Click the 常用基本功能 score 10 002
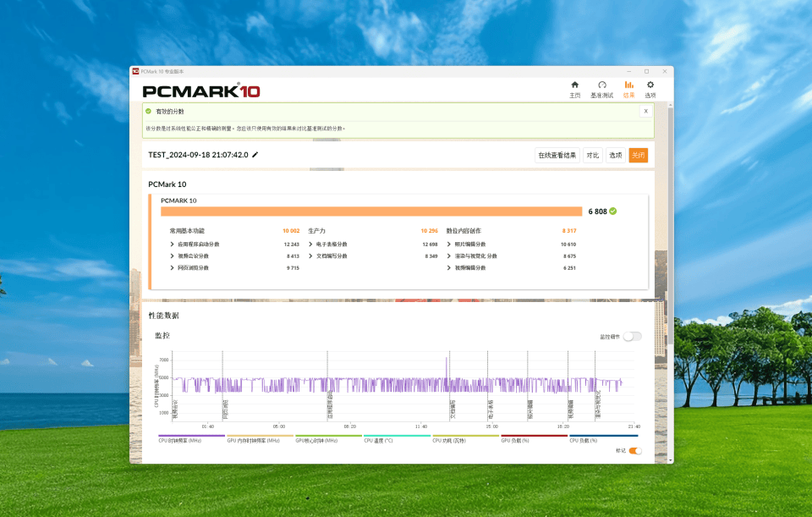812x517 pixels. tap(291, 230)
